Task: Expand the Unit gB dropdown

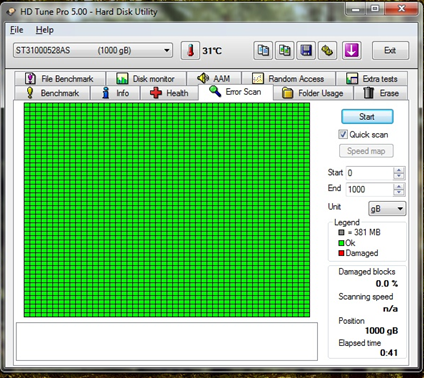Action: click(x=387, y=209)
